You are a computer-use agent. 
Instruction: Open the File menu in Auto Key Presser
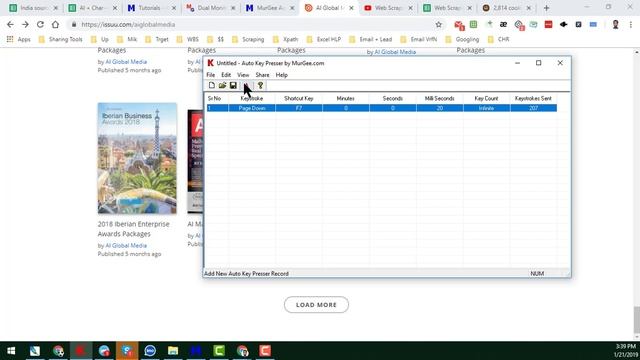(x=211, y=75)
